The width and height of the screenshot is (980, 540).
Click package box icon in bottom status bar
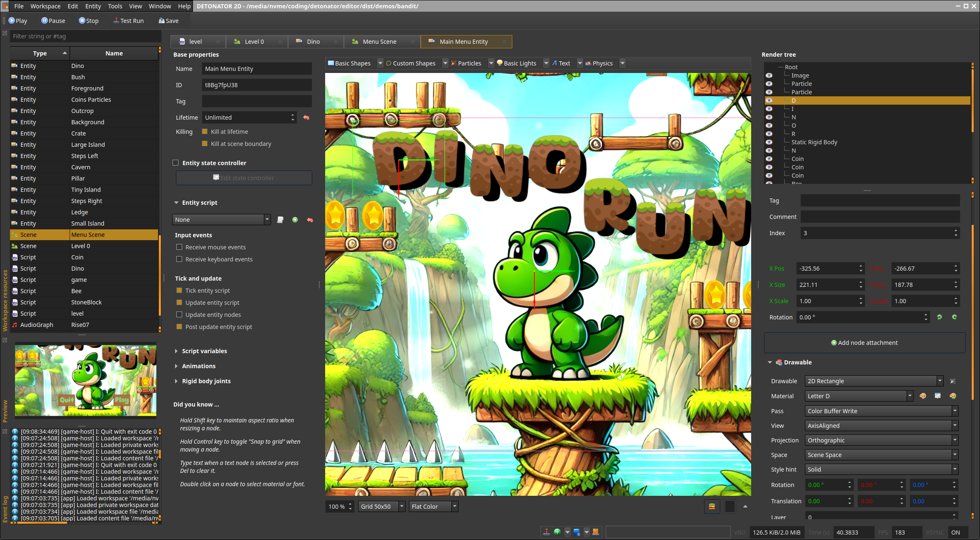click(596, 532)
